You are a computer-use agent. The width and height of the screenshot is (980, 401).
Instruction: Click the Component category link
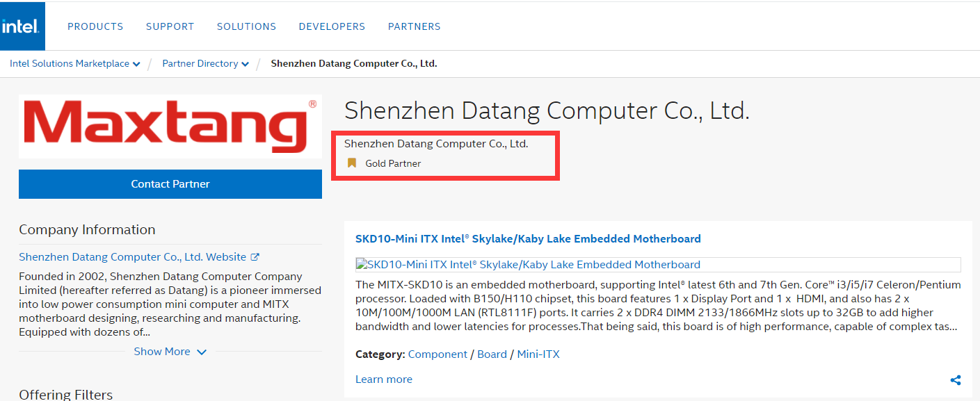pyautogui.click(x=437, y=354)
